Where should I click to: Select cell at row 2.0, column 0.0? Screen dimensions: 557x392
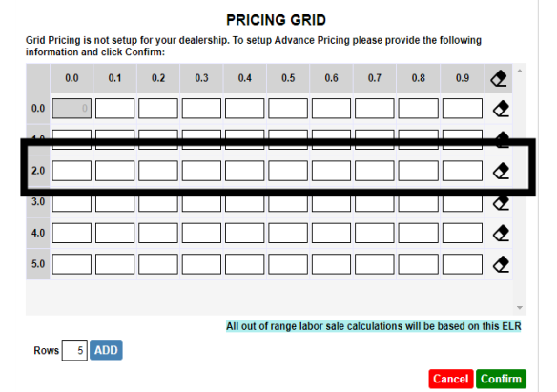point(72,171)
